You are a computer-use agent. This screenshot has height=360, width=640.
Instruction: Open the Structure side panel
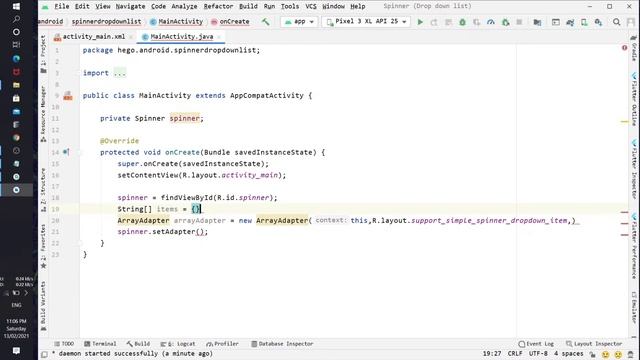click(43, 189)
